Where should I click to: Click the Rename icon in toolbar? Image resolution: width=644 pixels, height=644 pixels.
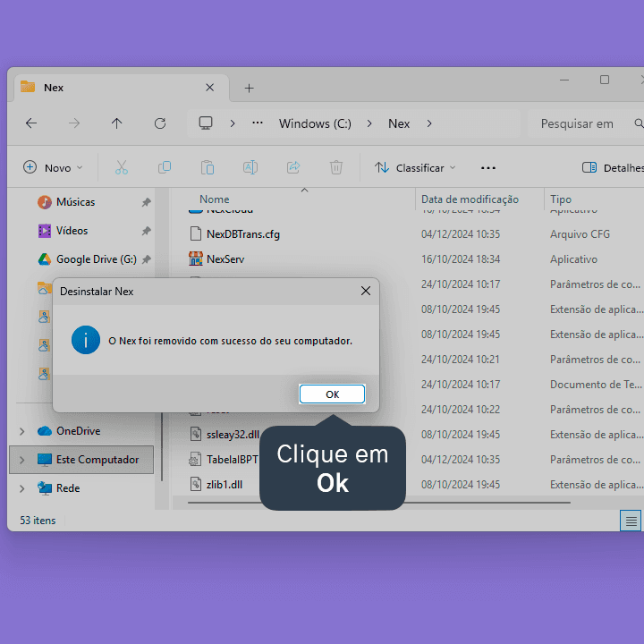250,167
